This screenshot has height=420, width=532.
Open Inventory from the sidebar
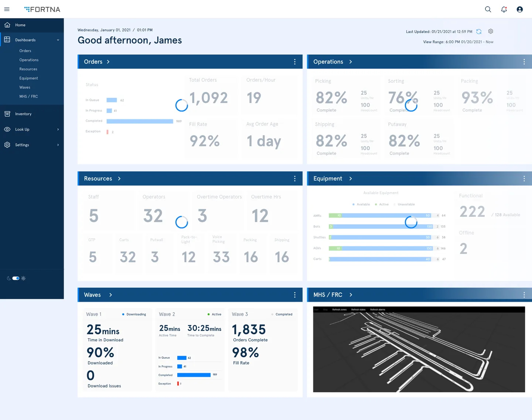[x=23, y=114]
